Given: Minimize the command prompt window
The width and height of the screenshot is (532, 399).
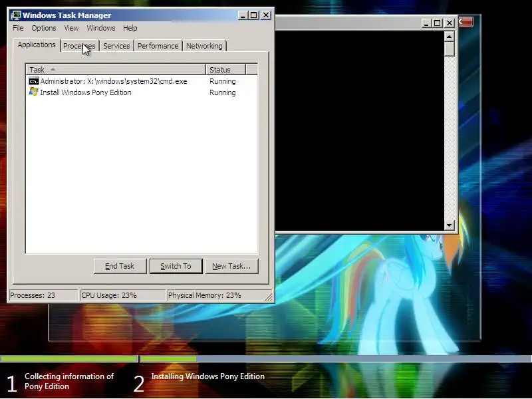Looking at the screenshot, I should pyautogui.click(x=426, y=23).
